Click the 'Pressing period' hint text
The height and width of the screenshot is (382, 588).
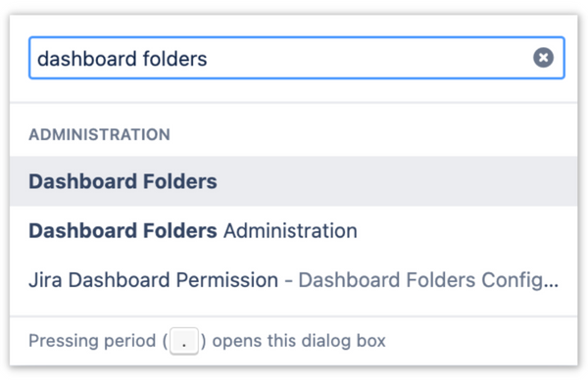(92, 341)
